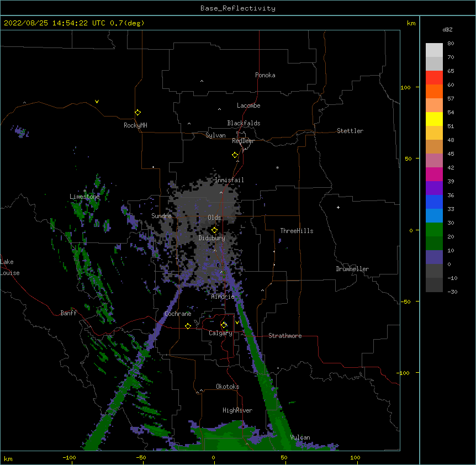Click the Vulcan city label
Image resolution: width=476 pixels, height=465 pixels.
point(300,437)
